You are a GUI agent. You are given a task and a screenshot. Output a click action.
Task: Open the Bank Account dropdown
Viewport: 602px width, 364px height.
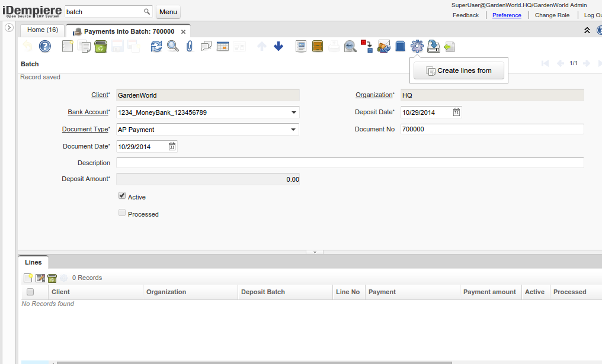293,112
